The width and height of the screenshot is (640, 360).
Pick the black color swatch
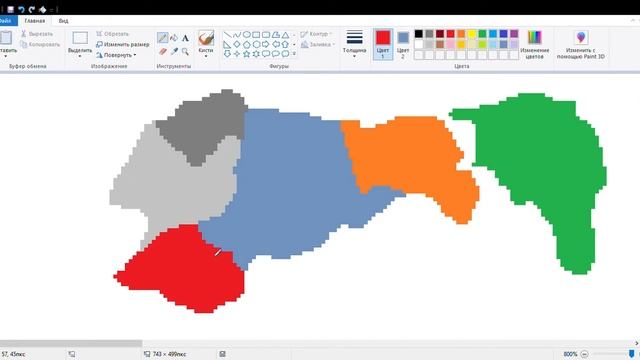(x=419, y=34)
